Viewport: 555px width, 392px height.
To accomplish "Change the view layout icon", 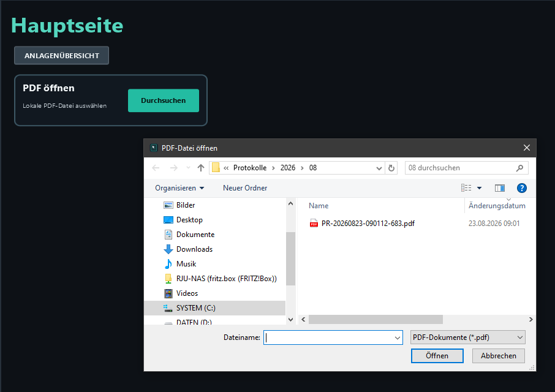I will 466,188.
